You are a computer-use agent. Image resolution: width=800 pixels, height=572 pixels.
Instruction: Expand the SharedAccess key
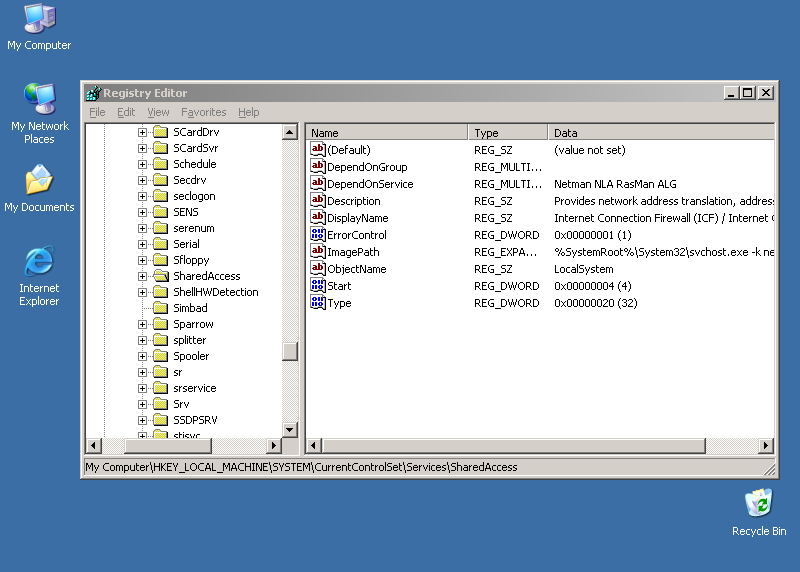[x=142, y=277]
